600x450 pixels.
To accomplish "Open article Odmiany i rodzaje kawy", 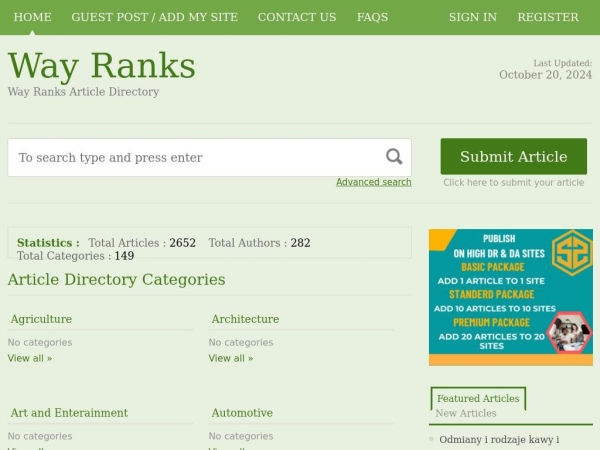I will point(499,439).
